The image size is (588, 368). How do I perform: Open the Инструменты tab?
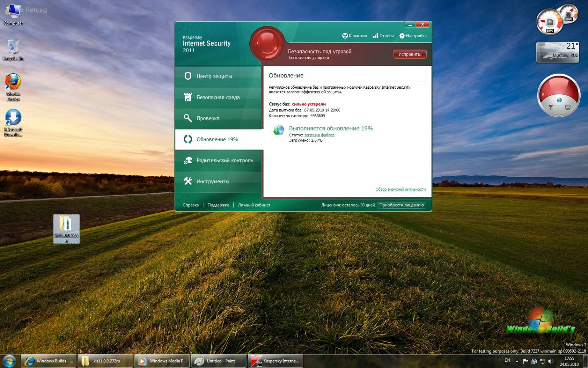pos(219,181)
